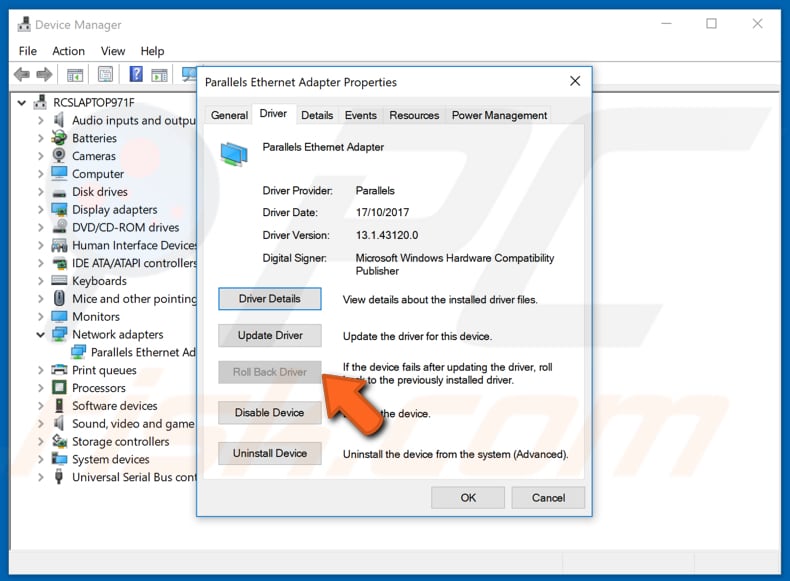
Task: Click the Disable Device button
Action: point(270,413)
